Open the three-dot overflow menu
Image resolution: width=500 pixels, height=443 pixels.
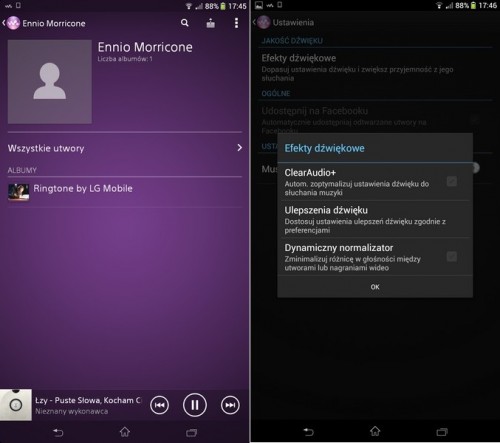pyautogui.click(x=236, y=23)
